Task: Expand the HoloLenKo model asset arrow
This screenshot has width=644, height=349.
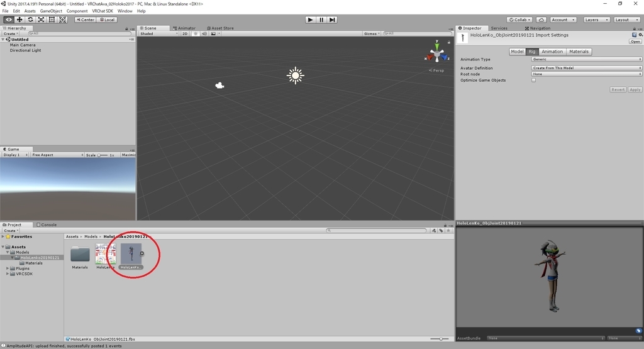Action: [142, 253]
